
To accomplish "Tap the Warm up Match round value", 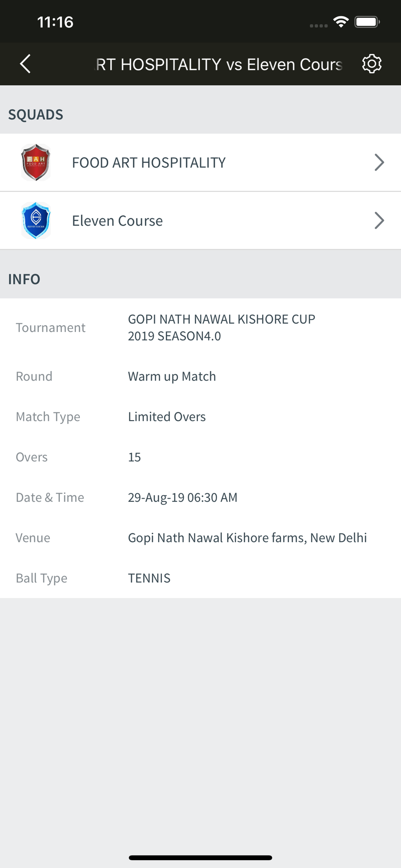I will [x=172, y=376].
